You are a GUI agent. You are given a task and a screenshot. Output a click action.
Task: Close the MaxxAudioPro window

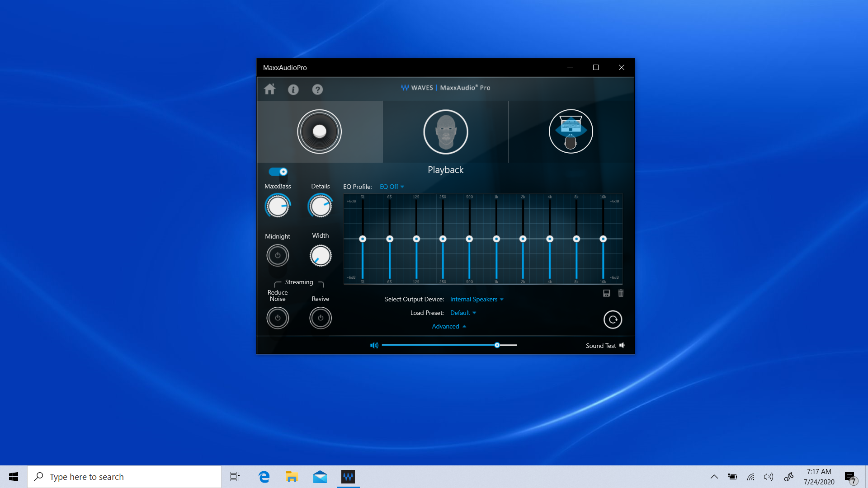622,67
